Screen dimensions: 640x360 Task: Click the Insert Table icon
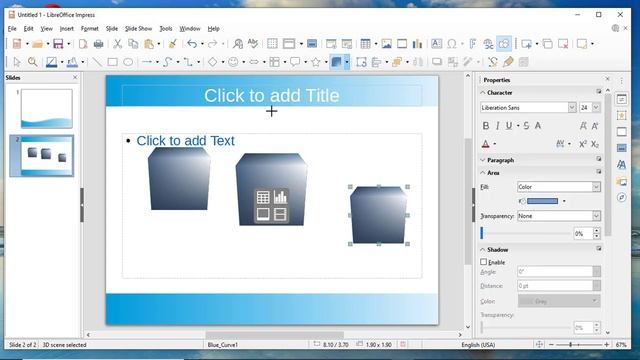(365, 44)
